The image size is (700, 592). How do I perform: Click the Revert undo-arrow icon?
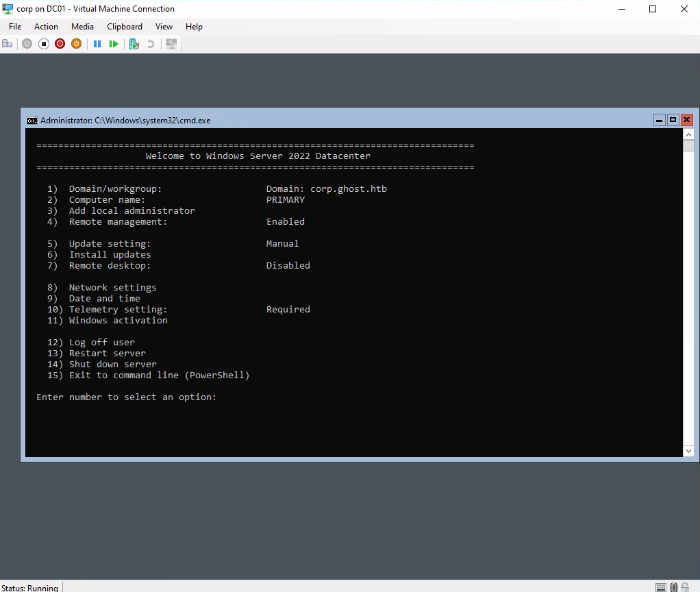click(x=151, y=44)
